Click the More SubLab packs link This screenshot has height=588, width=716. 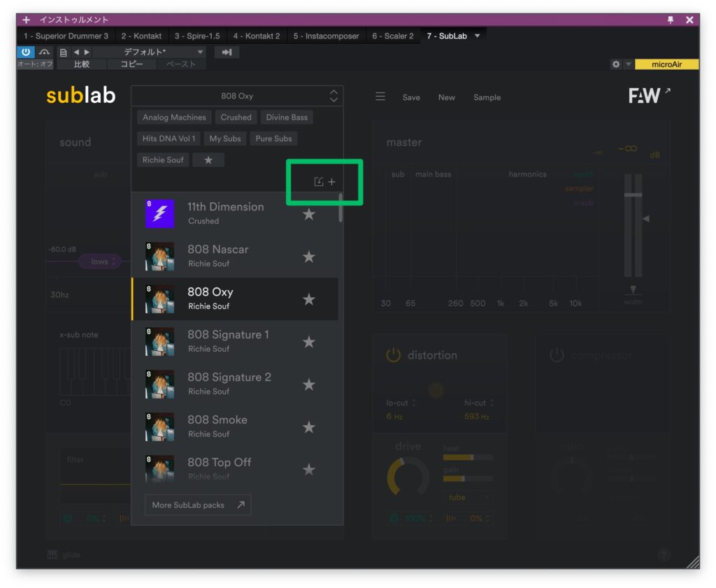[x=198, y=505]
